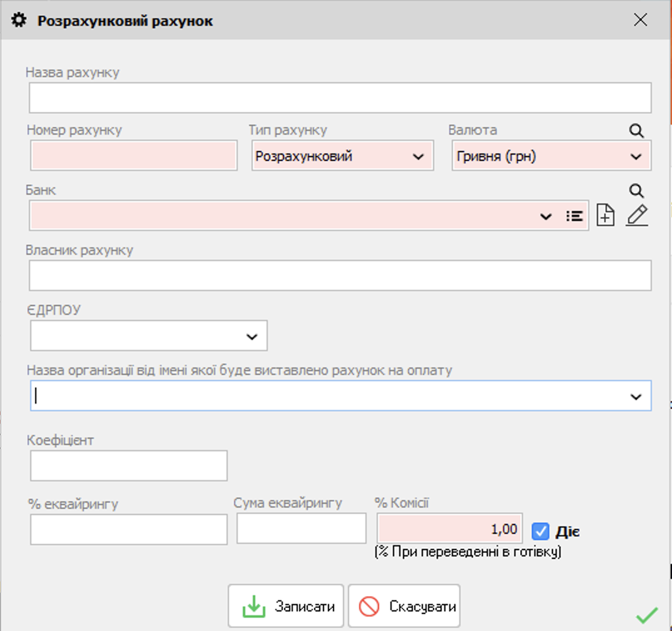Click the 'Номер рахунку' label
Screen dimensions: 672x631
(74, 130)
